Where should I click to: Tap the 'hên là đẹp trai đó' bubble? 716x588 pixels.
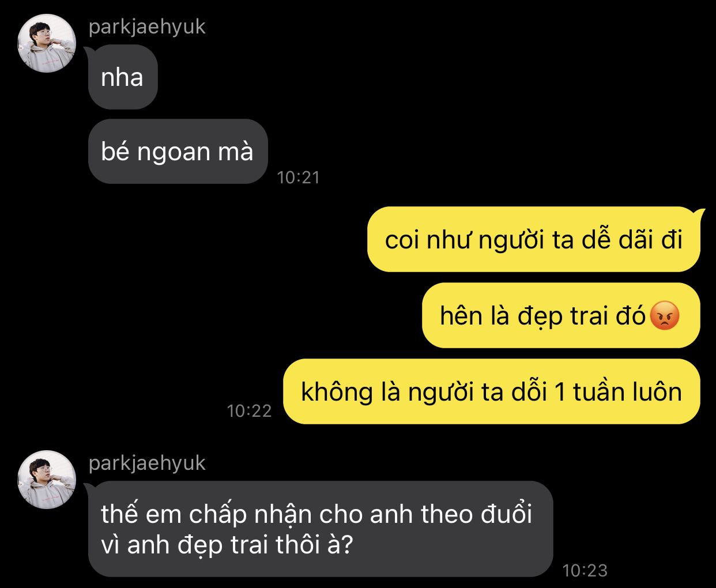[x=561, y=315]
